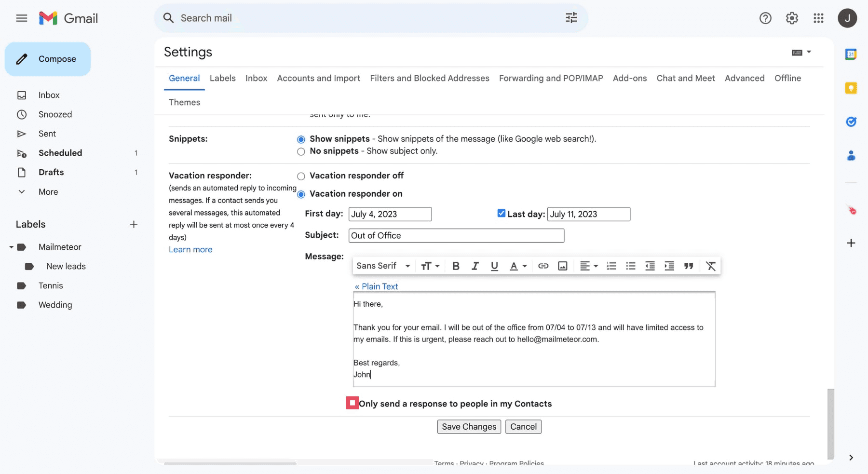Edit the Subject field Out of Office
Image resolution: width=868 pixels, height=474 pixels.
(x=456, y=235)
